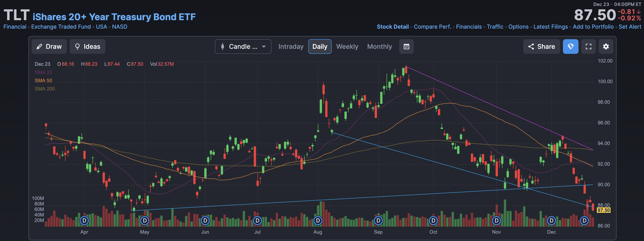
Task: Click the 87.50 last price in header
Action: (595, 15)
